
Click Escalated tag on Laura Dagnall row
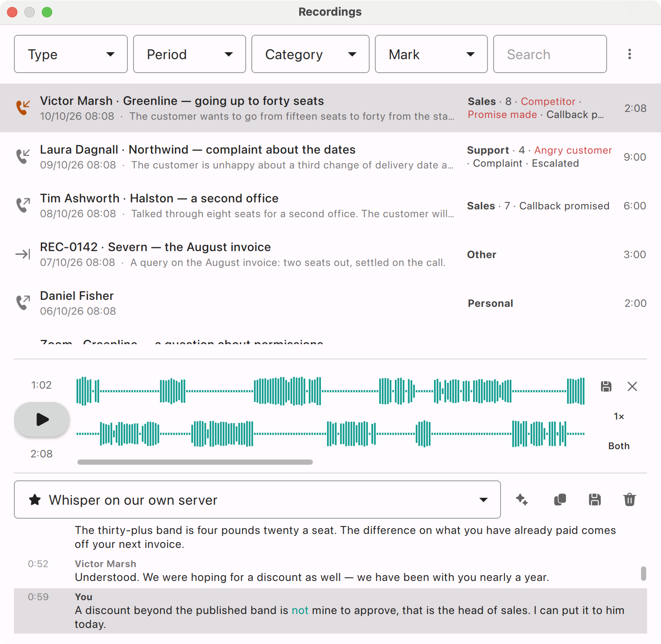555,163
